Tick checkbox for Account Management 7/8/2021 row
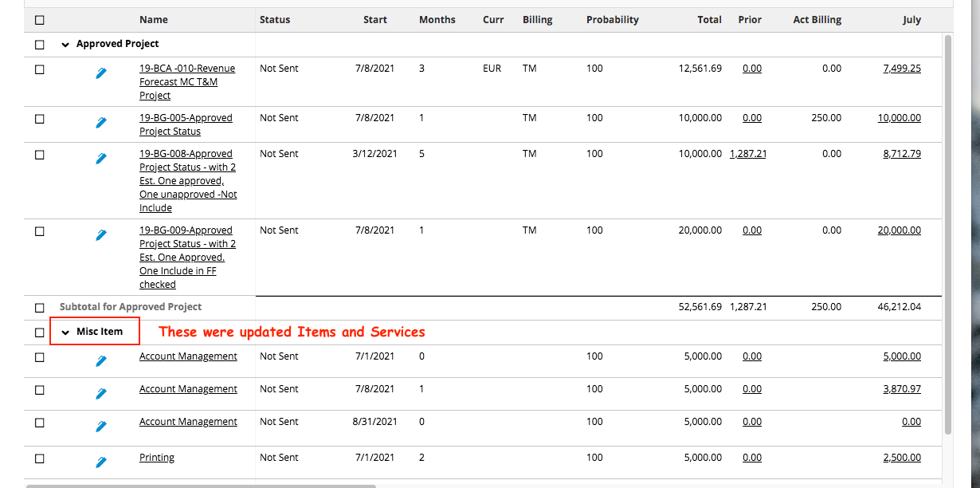Image resolution: width=980 pixels, height=488 pixels. point(40,391)
